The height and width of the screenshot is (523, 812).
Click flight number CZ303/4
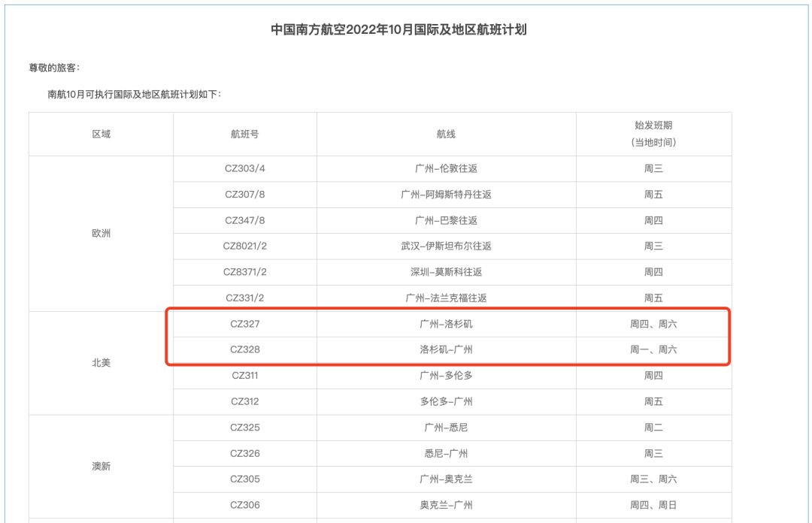pos(245,168)
